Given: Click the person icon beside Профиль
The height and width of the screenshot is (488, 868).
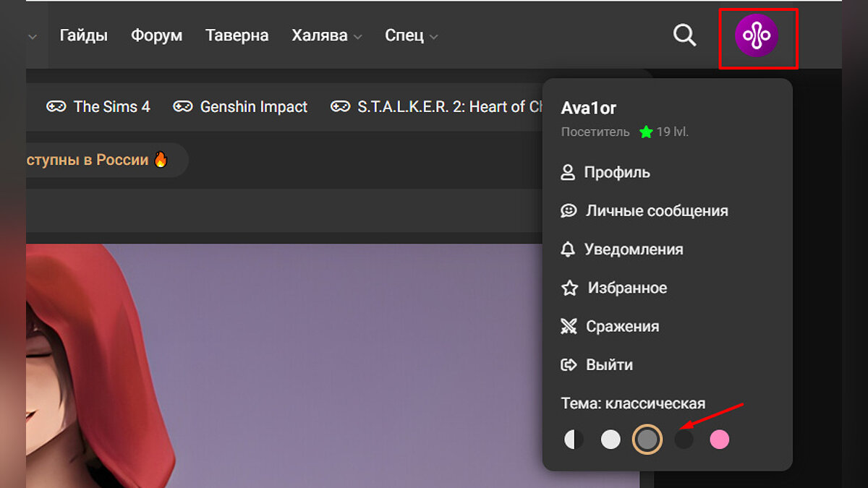Looking at the screenshot, I should click(x=568, y=173).
